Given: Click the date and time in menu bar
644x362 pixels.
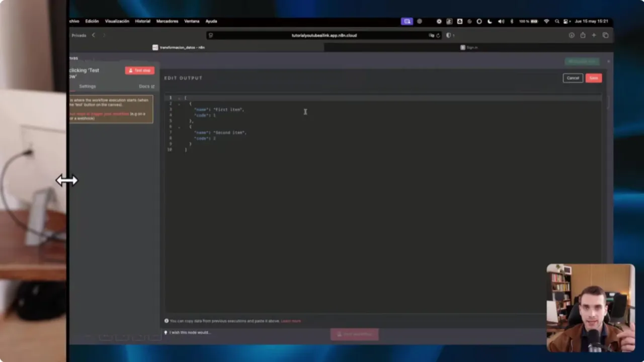Looking at the screenshot, I should (591, 21).
